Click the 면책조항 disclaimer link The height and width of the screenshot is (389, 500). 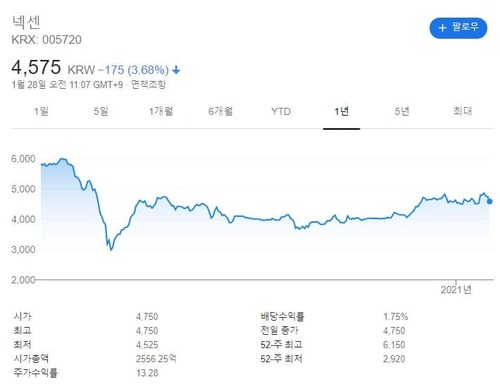pos(148,85)
